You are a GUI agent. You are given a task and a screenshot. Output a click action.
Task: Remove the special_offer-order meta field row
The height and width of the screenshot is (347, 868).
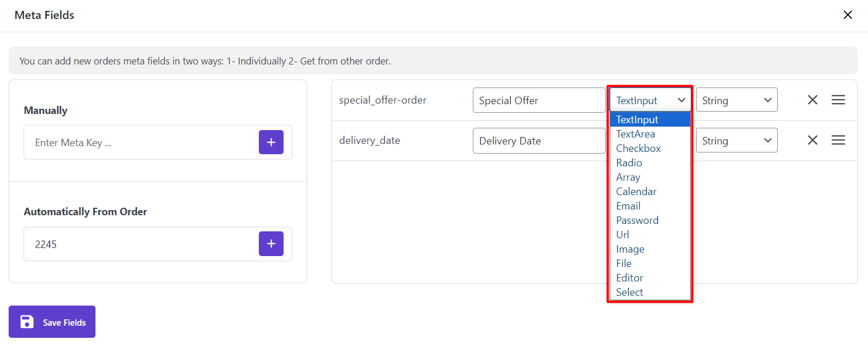click(812, 100)
